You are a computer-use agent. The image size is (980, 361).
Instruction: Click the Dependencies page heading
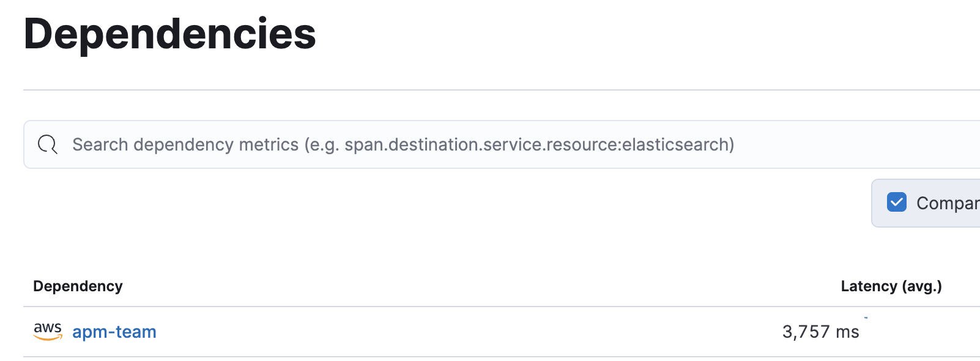[x=169, y=34]
